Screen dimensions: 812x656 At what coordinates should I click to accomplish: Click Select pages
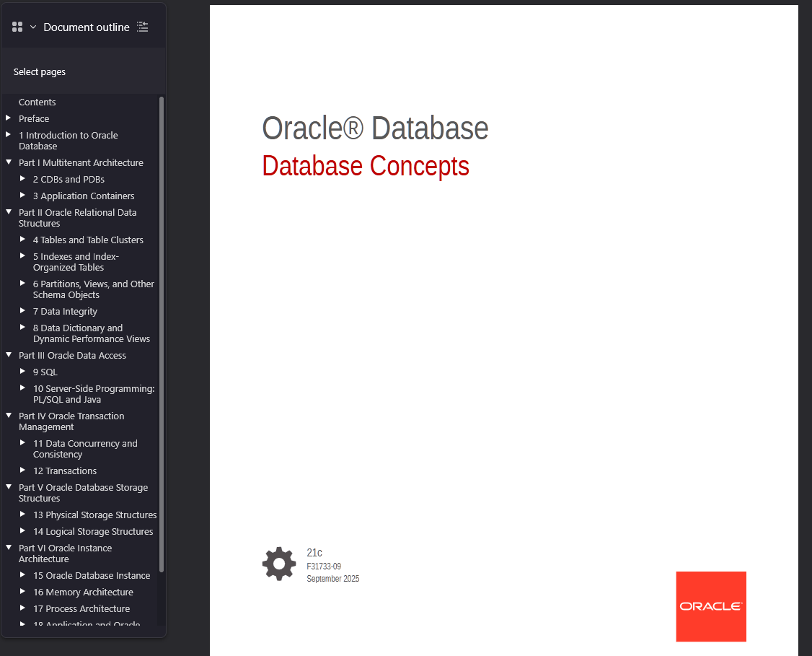pyautogui.click(x=39, y=71)
